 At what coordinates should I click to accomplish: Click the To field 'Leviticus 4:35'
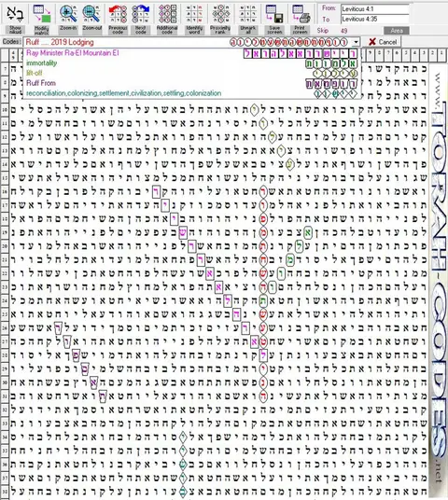[x=374, y=19]
